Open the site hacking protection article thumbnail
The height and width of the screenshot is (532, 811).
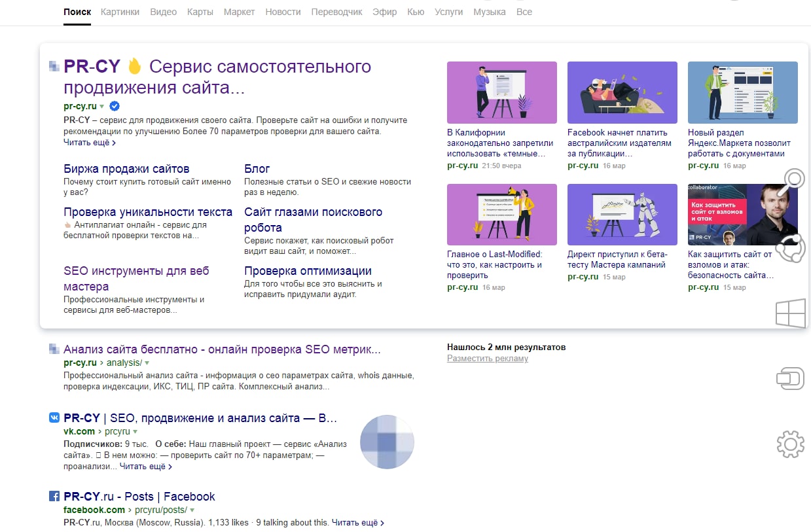click(x=743, y=215)
